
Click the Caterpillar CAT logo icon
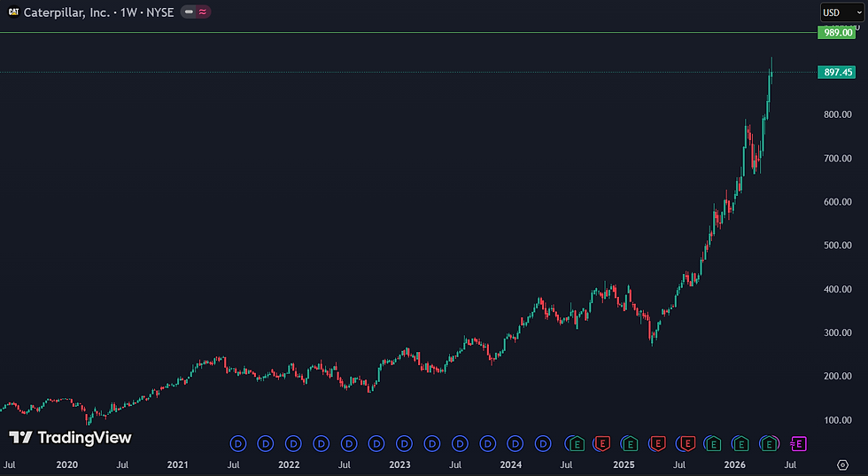coord(13,12)
